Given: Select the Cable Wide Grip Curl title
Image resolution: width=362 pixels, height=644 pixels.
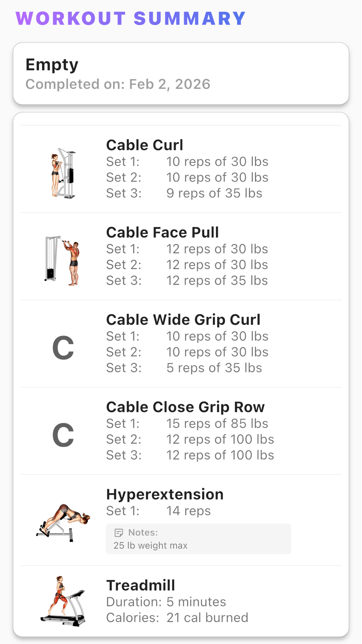Looking at the screenshot, I should click(183, 320).
